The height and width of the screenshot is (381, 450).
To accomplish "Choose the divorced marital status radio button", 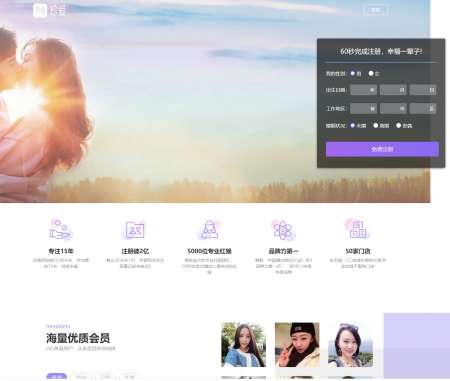I will pos(376,125).
